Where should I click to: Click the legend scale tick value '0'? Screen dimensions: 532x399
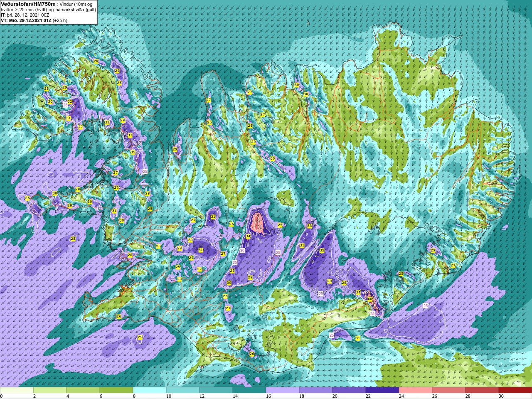tap(2, 396)
